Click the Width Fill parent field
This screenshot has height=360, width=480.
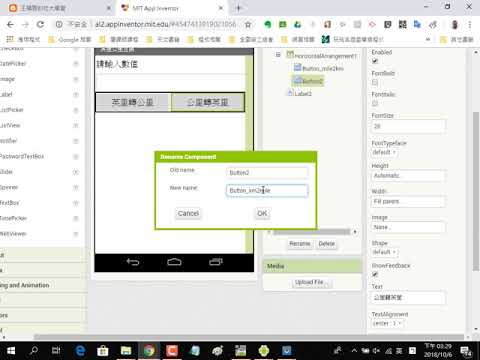[x=408, y=201]
